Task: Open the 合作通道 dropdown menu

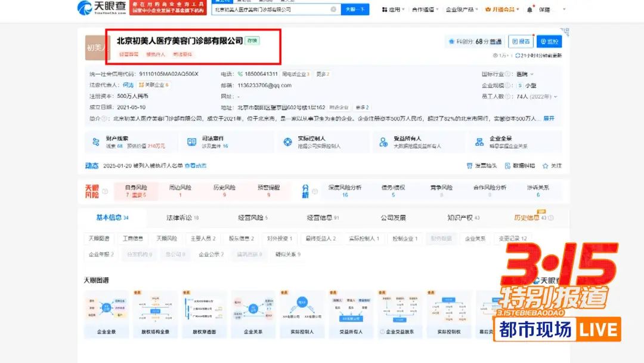Action: [x=425, y=10]
